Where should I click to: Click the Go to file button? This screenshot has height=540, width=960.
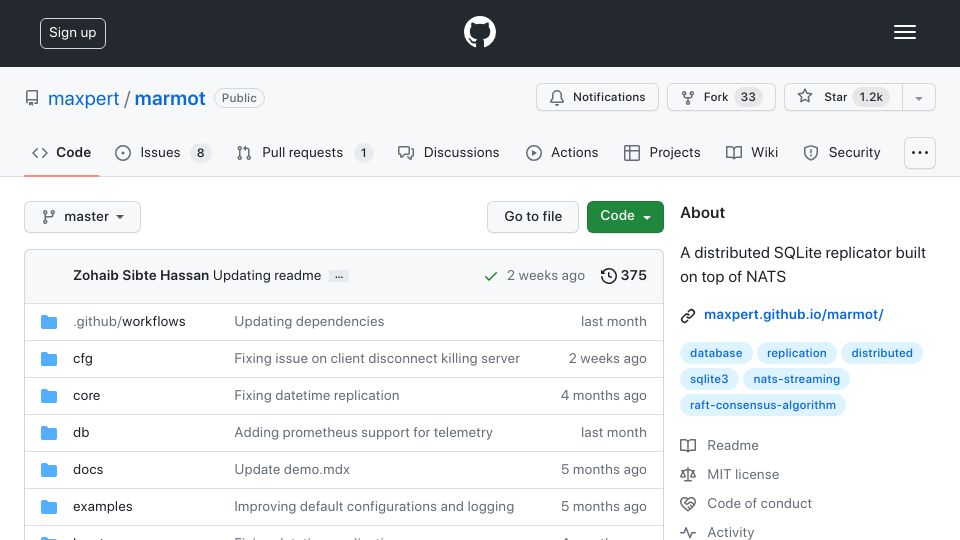coord(533,217)
